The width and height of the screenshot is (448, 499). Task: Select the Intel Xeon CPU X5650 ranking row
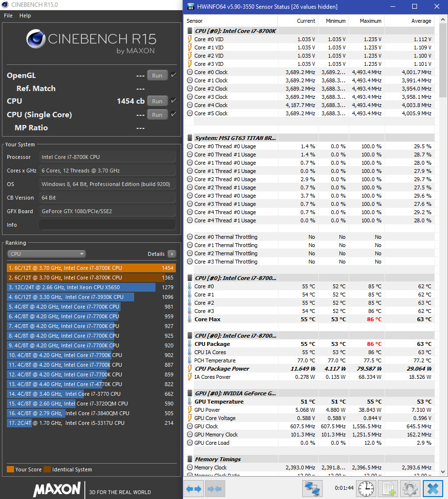click(x=91, y=287)
